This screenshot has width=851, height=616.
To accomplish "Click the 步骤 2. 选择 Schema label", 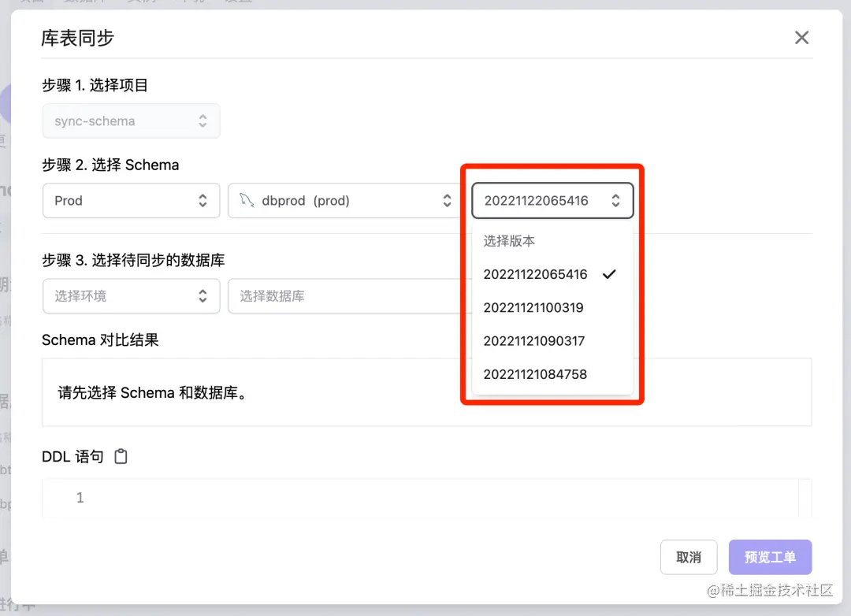I will (x=110, y=165).
